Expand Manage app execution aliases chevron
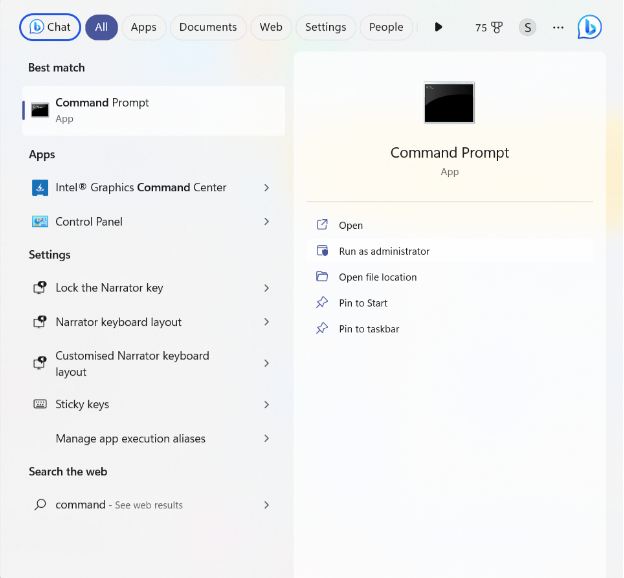The image size is (624, 578). click(266, 438)
